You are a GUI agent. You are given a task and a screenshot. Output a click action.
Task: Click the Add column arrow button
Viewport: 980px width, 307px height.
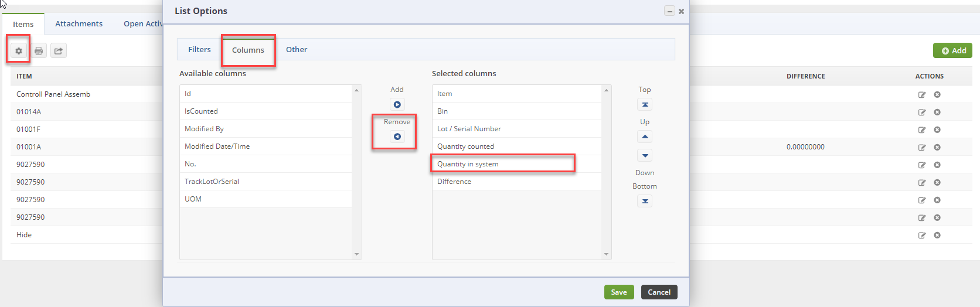397,104
